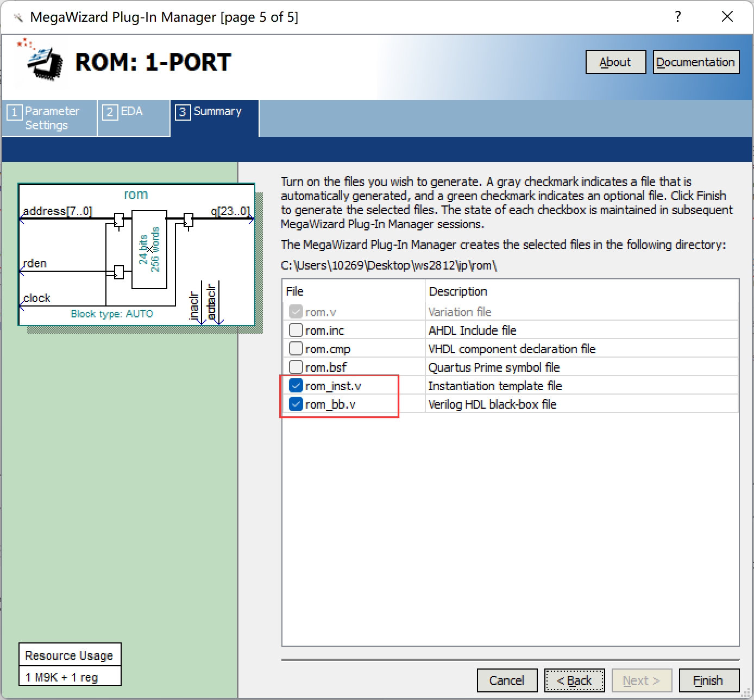Select the Summary tab
The width and height of the screenshot is (754, 700).
[215, 118]
